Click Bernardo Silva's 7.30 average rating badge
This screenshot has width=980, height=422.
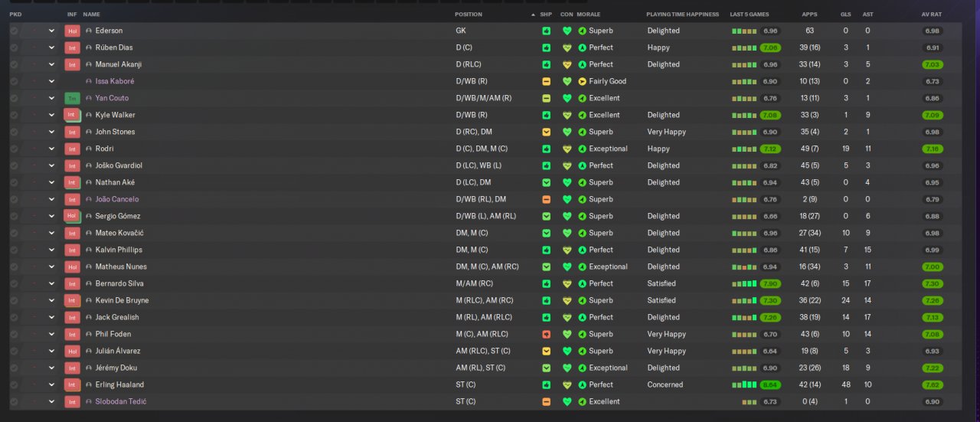[933, 283]
